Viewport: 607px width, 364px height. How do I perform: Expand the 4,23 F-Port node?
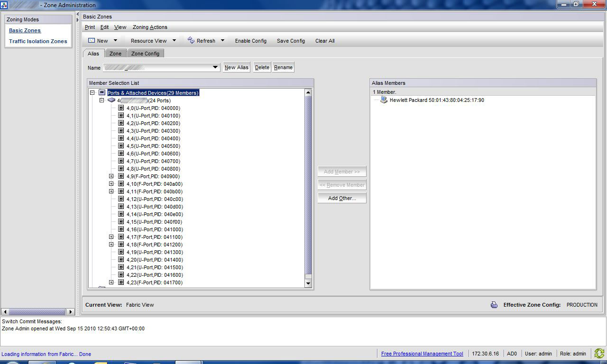[111, 282]
